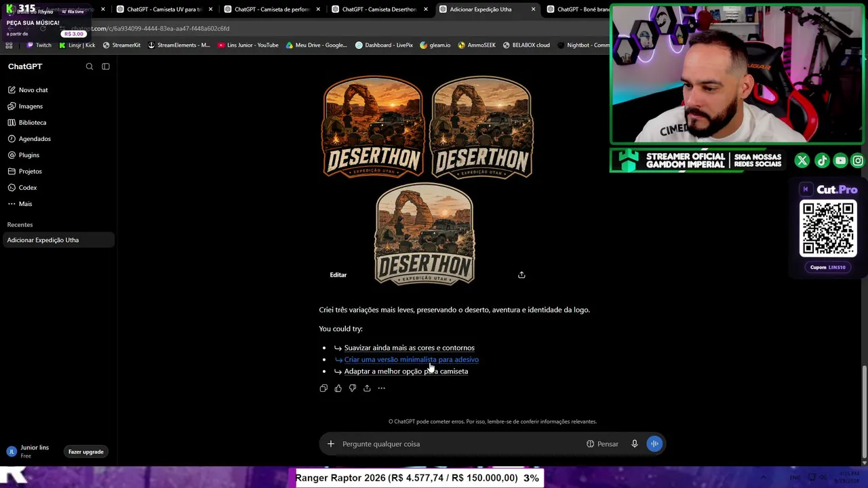Open the ChatGPT chat search icon

[x=90, y=66]
